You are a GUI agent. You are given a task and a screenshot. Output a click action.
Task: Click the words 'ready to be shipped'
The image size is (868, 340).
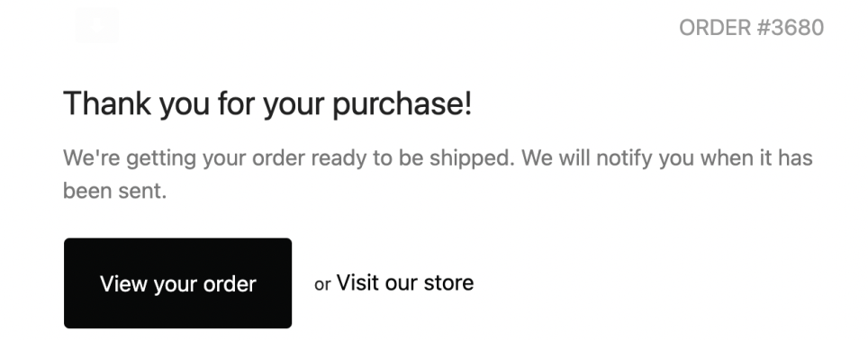point(413,158)
